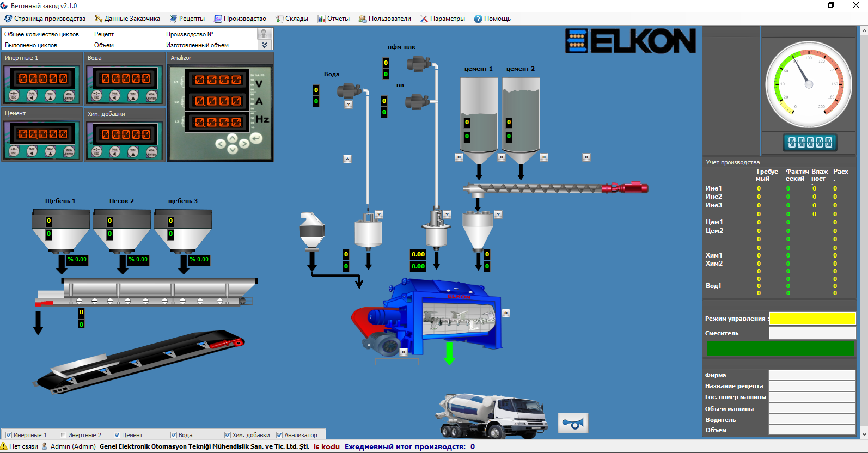This screenshot has width=868, height=453.
Task: Expand the production info header panel
Action: (264, 45)
